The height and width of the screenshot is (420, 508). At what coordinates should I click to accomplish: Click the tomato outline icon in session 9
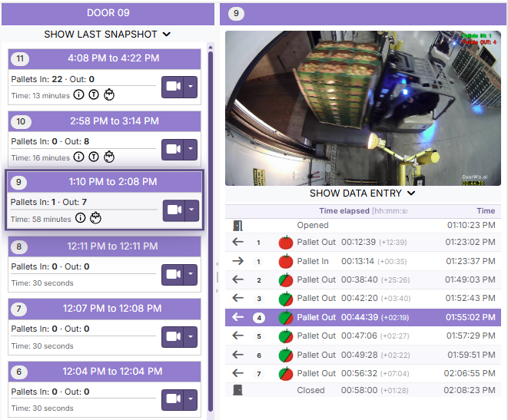coord(95,218)
